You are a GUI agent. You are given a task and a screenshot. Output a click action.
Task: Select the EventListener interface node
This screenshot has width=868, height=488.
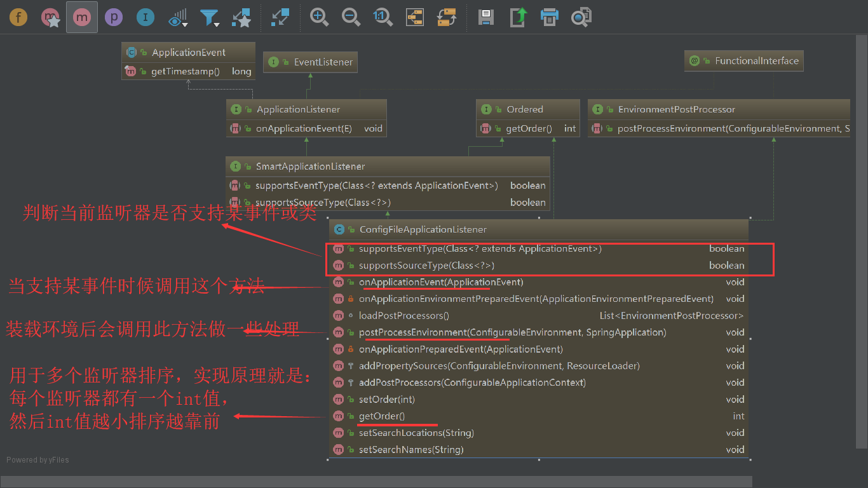click(311, 62)
